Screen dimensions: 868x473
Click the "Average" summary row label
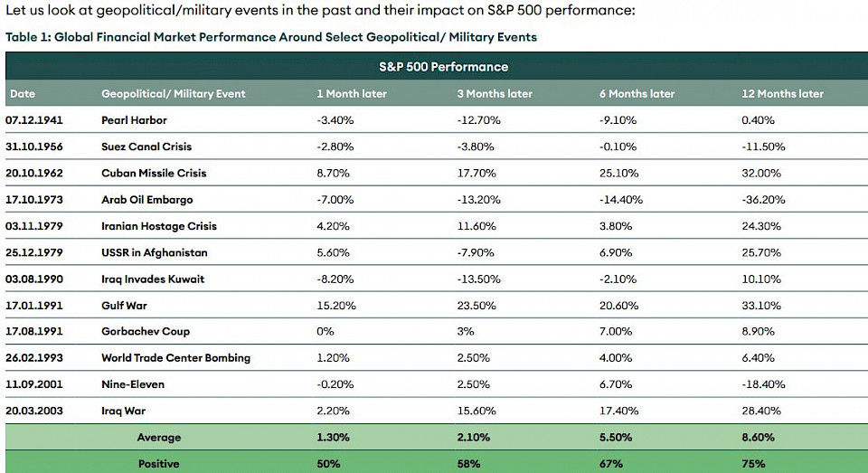(x=158, y=438)
